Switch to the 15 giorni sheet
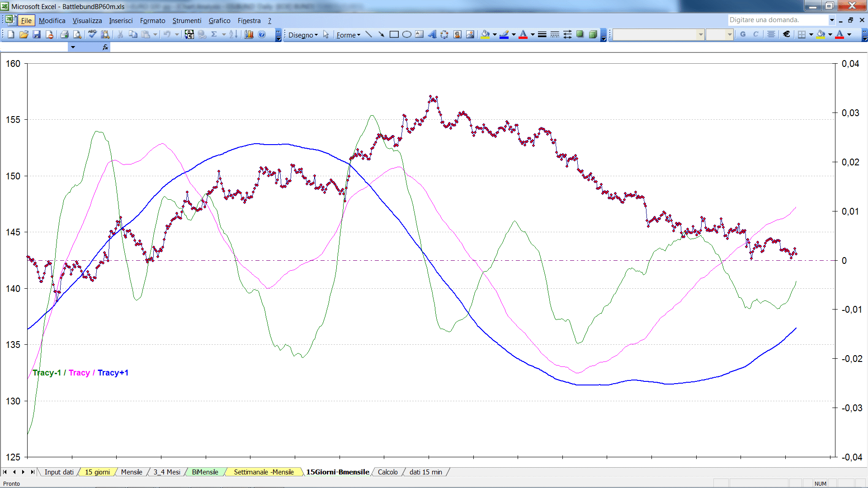The width and height of the screenshot is (868, 488). (97, 472)
